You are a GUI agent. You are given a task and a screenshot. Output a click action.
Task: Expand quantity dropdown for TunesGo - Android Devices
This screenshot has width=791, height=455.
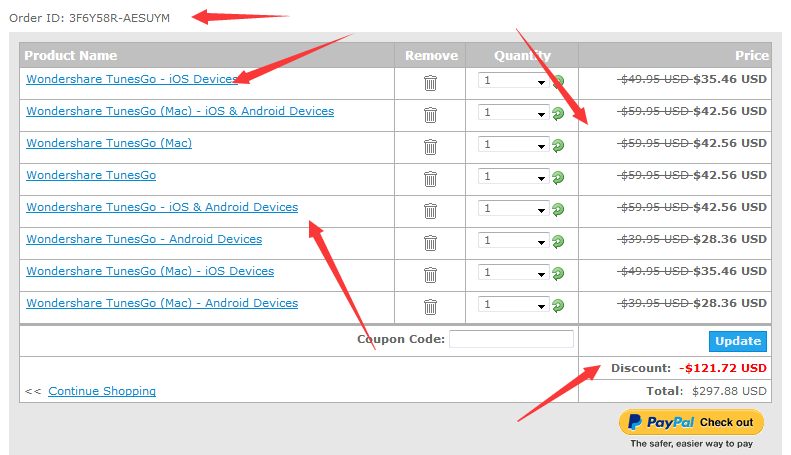point(514,240)
